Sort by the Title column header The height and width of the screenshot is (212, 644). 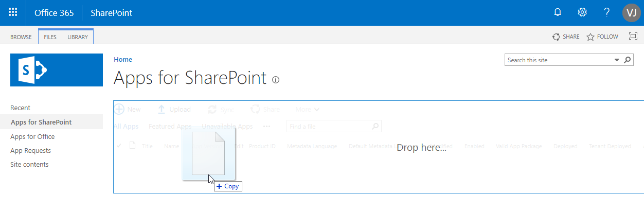[147, 146]
